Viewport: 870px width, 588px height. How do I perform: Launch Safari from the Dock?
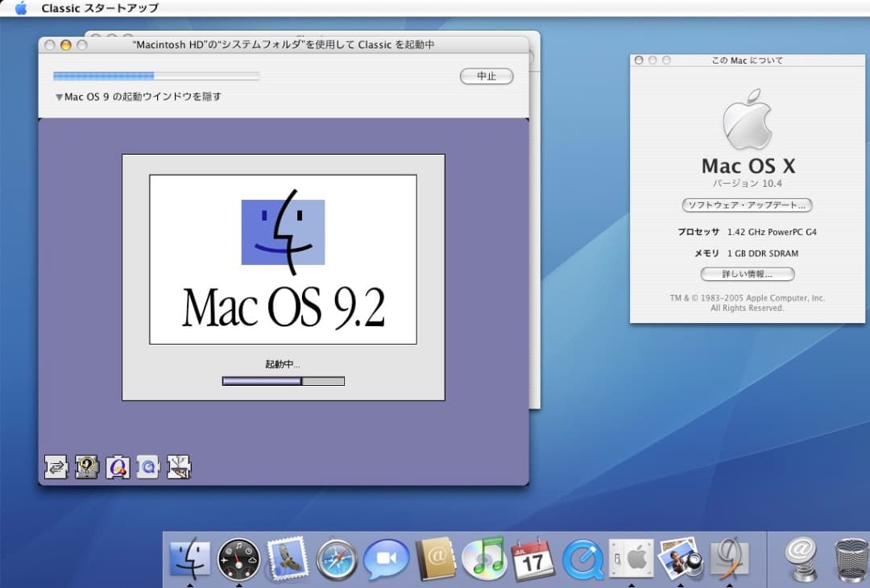coord(336,559)
